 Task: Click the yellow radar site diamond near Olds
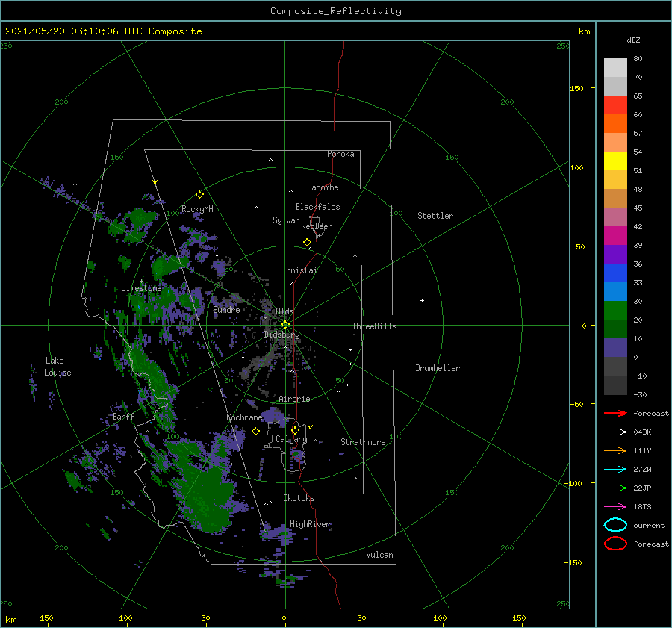point(285,325)
